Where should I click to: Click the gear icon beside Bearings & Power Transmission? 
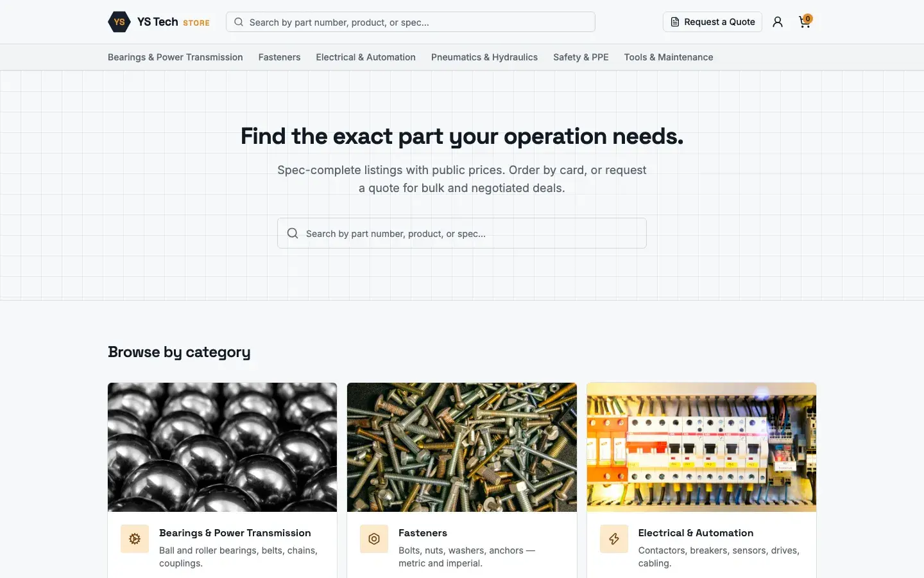(x=135, y=539)
